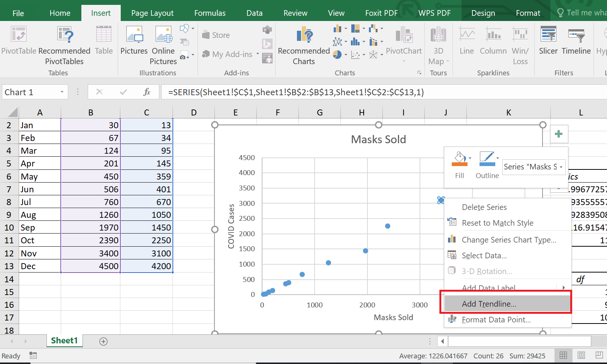607x364 pixels.
Task: Open the Name Box dropdown
Action: (62, 92)
